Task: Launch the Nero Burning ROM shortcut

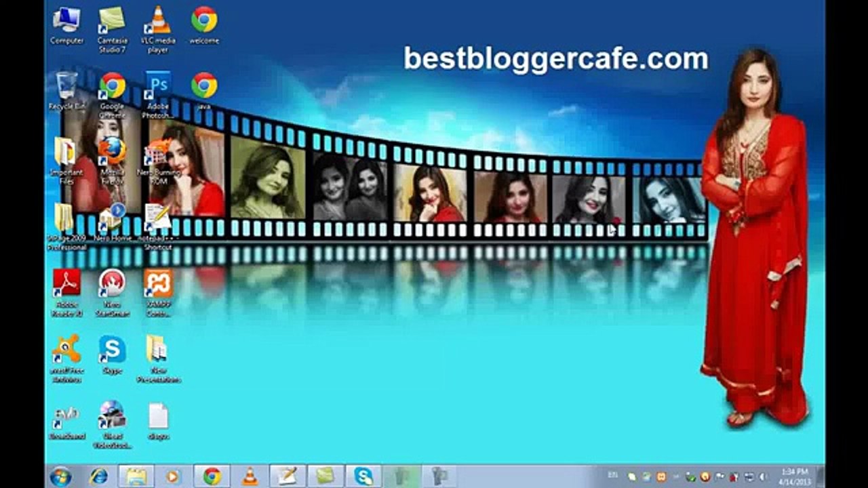Action: coord(158,161)
